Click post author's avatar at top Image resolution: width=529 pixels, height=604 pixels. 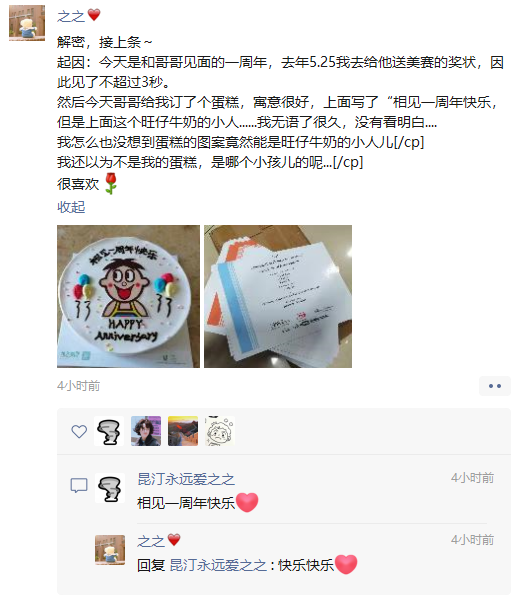27,23
